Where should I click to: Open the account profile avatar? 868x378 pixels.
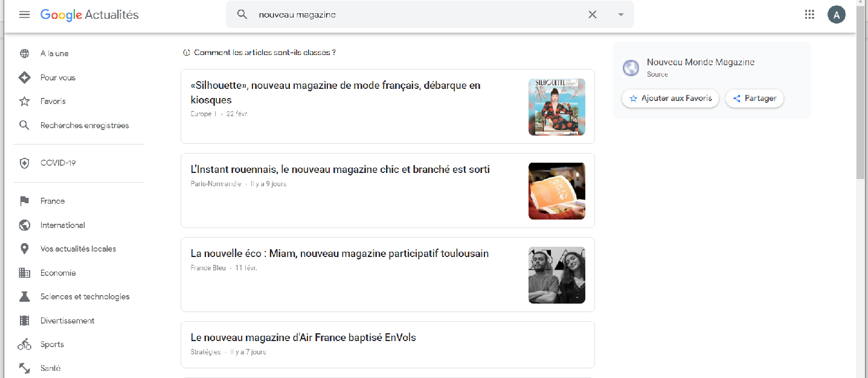pyautogui.click(x=836, y=15)
